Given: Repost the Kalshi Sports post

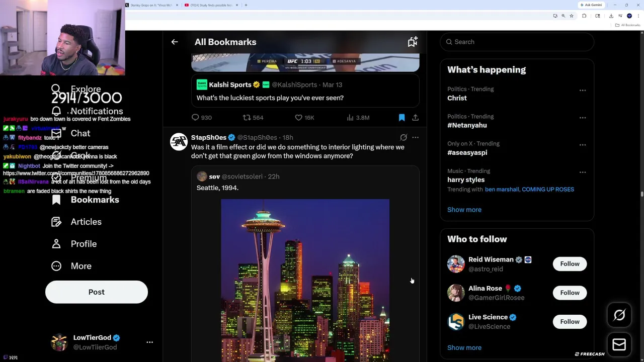Looking at the screenshot, I should [253, 117].
